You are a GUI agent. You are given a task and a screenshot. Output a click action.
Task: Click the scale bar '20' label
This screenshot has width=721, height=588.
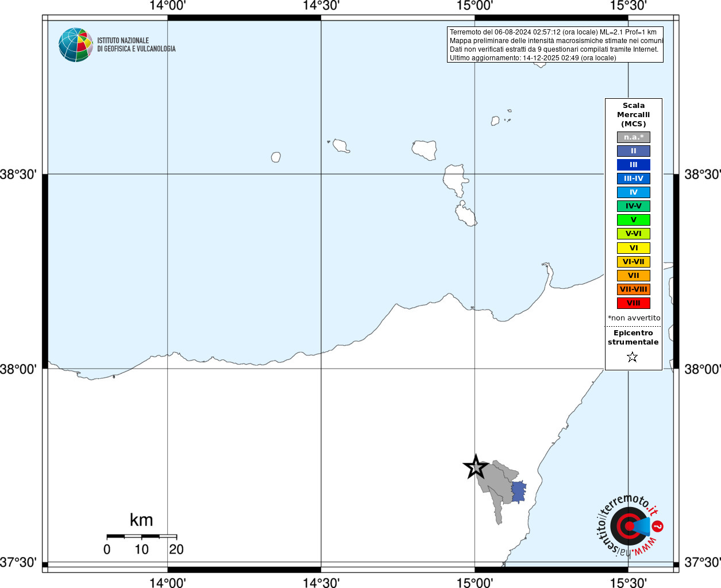(176, 550)
